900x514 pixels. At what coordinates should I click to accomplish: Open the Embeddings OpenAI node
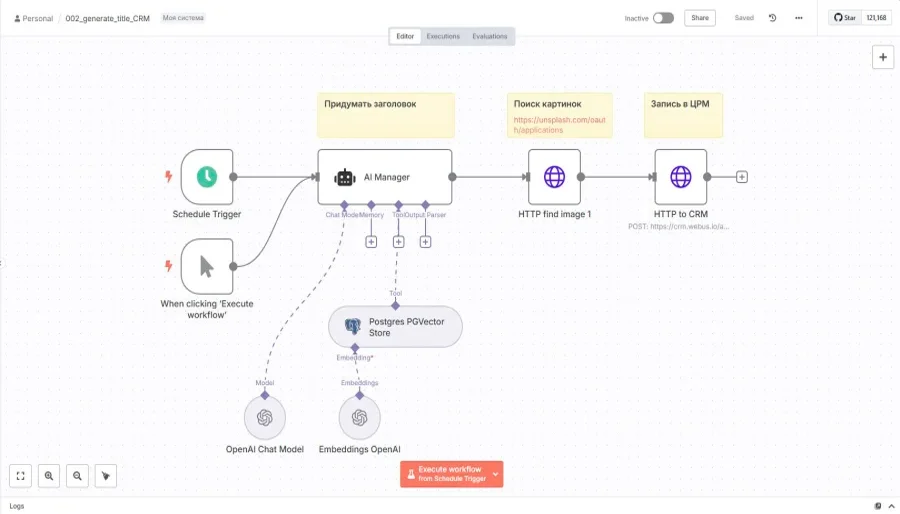[359, 418]
